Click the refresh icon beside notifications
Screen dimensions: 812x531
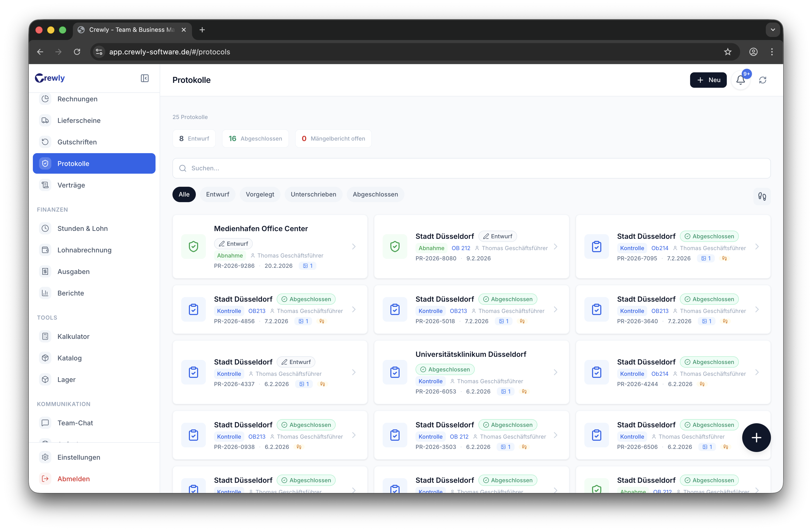pos(762,80)
